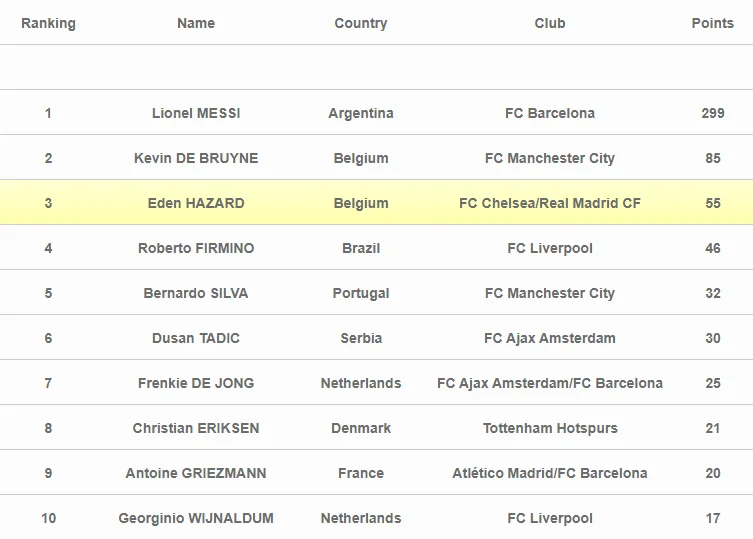Image resolution: width=753 pixels, height=539 pixels.
Task: Select Tottenham Hotspurs club cell
Action: (x=550, y=428)
